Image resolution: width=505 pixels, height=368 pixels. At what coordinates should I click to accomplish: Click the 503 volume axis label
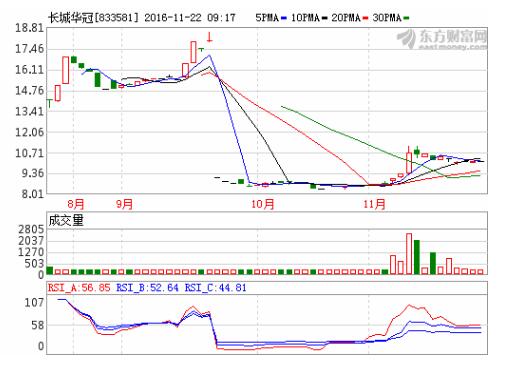tap(34, 263)
